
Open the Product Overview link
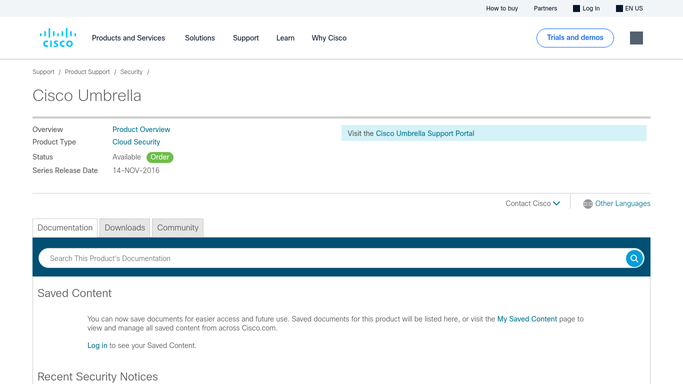(x=141, y=129)
